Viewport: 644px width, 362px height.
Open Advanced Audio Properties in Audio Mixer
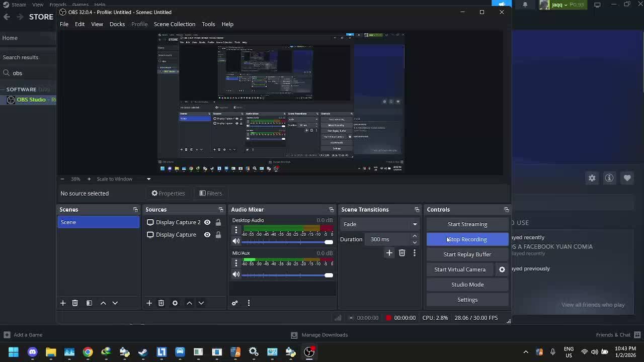click(x=234, y=303)
